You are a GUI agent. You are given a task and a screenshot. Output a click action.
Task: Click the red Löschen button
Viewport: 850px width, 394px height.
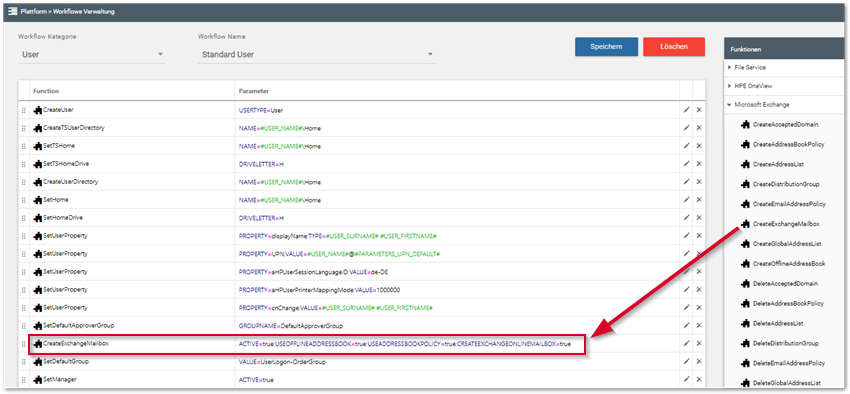tap(674, 47)
